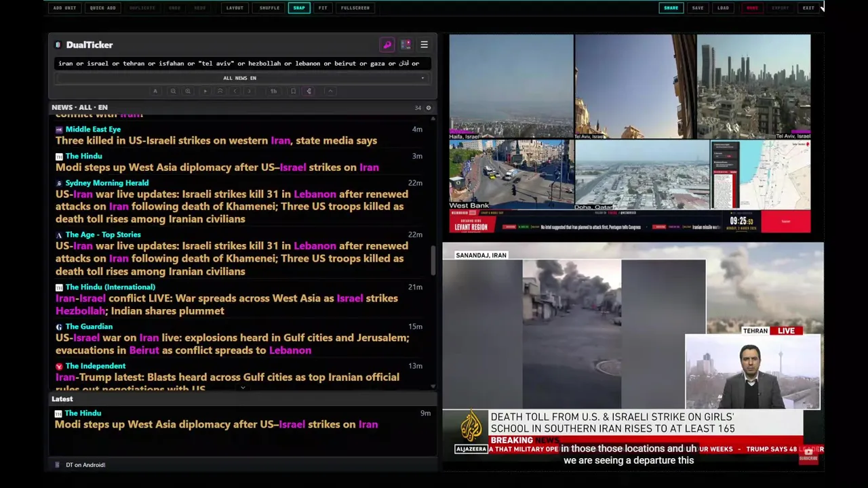Click the zoom in magnifier icon
Screen dimensions: 868x488
(188, 91)
